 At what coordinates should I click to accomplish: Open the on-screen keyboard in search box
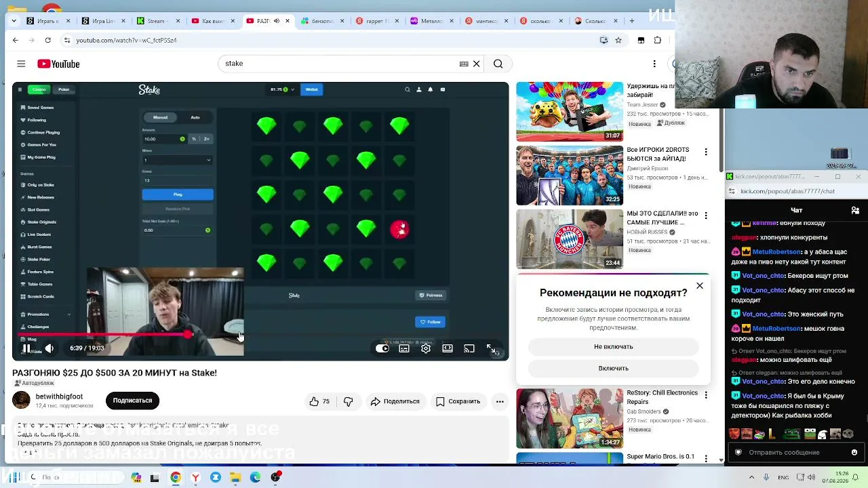pos(464,64)
